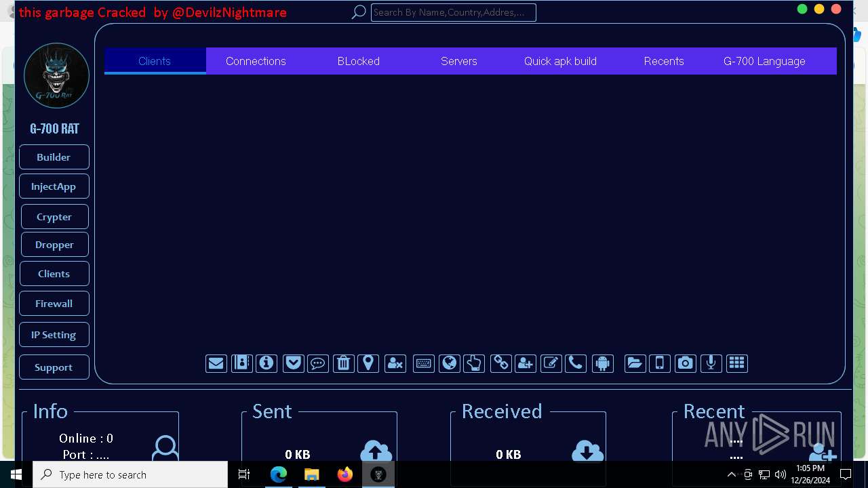The width and height of the screenshot is (868, 488).
Task: Click the cloud upload icon in Sent
Action: click(376, 451)
